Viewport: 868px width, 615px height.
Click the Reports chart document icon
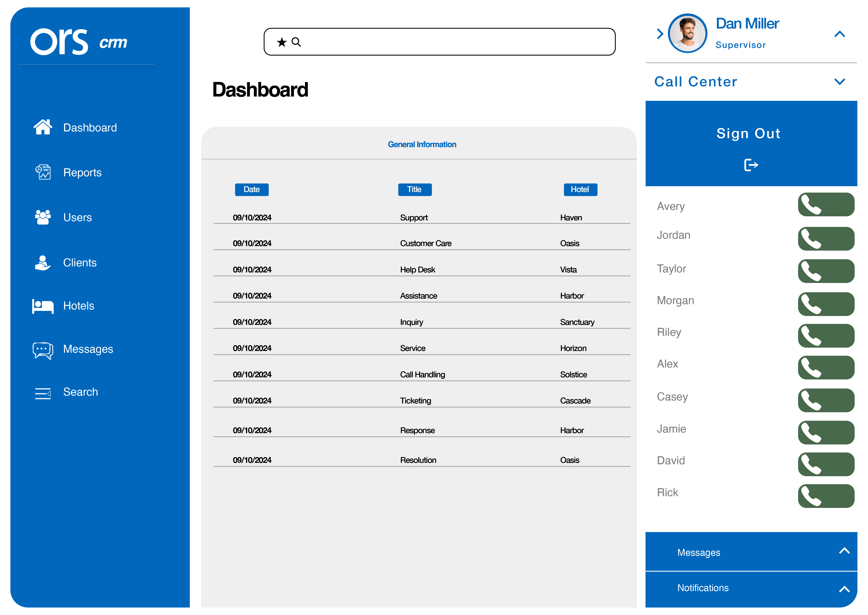pyautogui.click(x=43, y=172)
